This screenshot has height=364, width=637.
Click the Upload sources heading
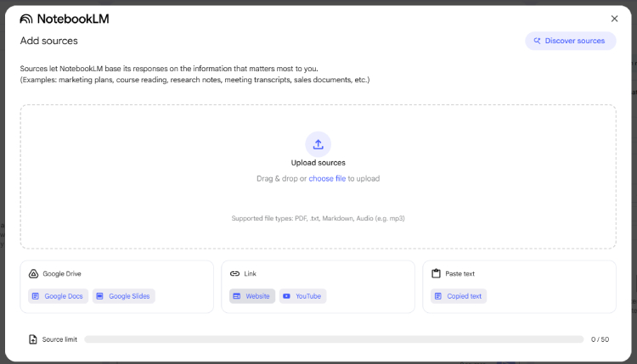pyautogui.click(x=318, y=163)
